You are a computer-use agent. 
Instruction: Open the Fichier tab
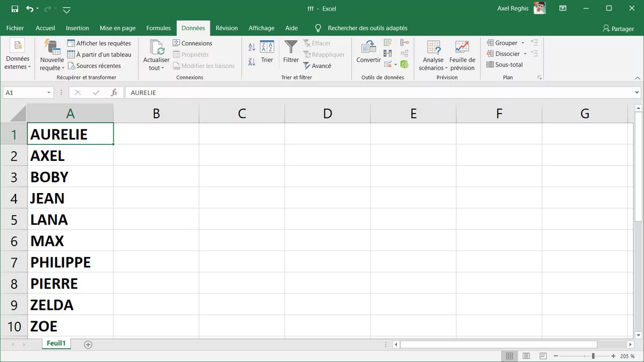tap(15, 28)
